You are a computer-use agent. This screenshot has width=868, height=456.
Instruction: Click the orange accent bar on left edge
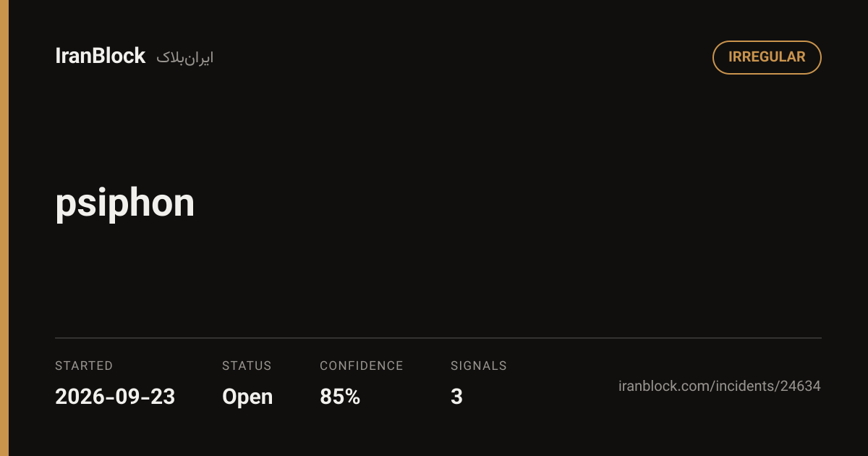[4, 228]
